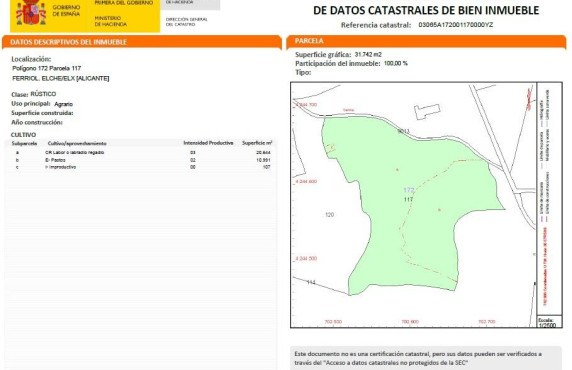Click the surface value 10.991
572x370 pixels.
pyautogui.click(x=263, y=160)
